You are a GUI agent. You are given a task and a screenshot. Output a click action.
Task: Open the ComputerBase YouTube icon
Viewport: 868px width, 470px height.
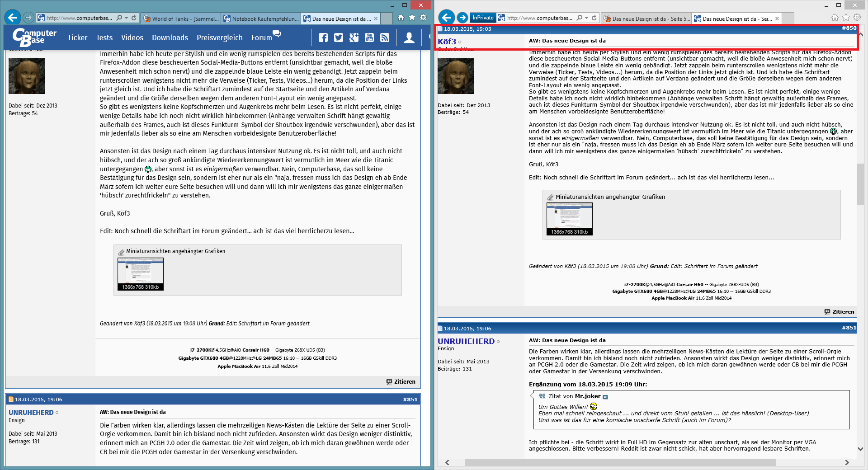tap(369, 38)
